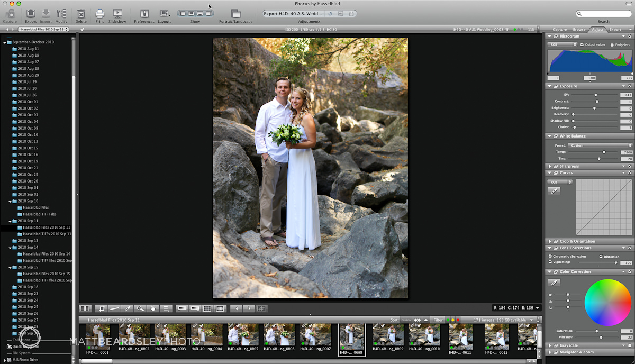635x364 pixels.
Task: Expand the Crop & Orientation panel
Action: pos(549,241)
